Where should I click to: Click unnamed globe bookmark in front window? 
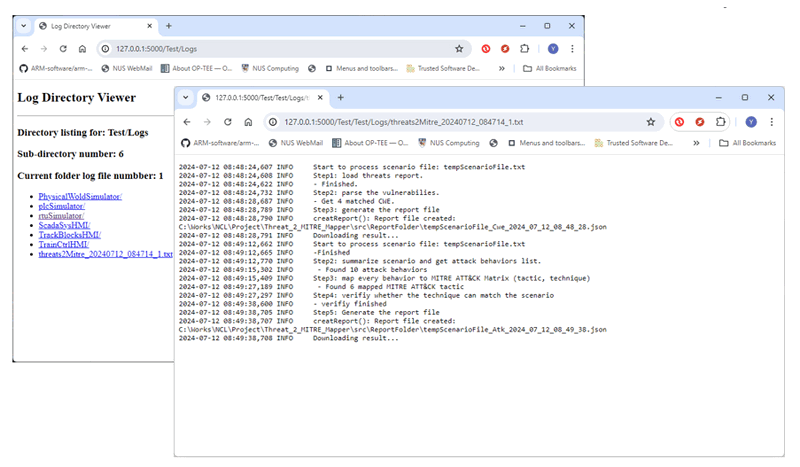coord(493,143)
